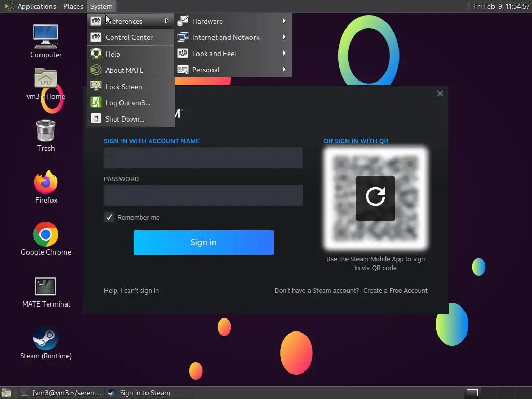Click the About MATE icon
Image resolution: width=532 pixels, height=399 pixels.
coord(96,70)
